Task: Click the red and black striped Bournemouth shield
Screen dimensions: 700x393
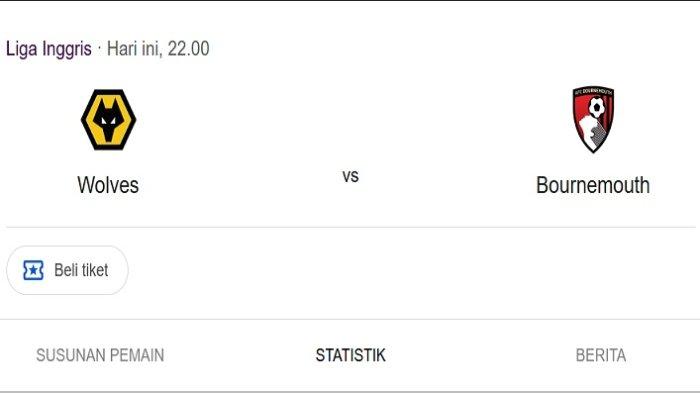Action: (x=593, y=119)
